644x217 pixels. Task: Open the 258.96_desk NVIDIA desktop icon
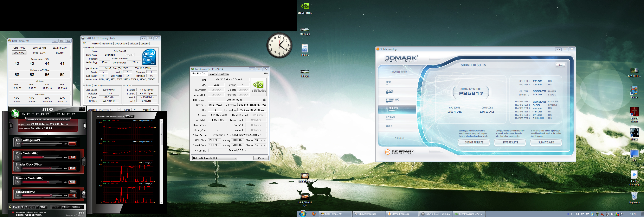[x=305, y=8]
